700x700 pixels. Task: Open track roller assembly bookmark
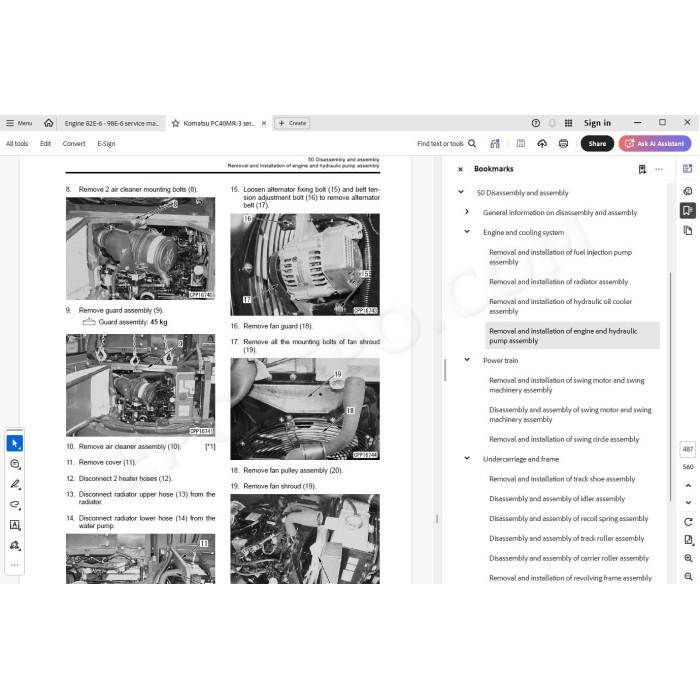[567, 538]
